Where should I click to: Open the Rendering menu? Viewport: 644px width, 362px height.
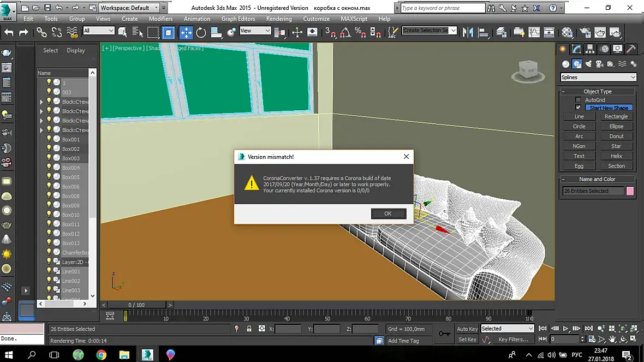278,19
